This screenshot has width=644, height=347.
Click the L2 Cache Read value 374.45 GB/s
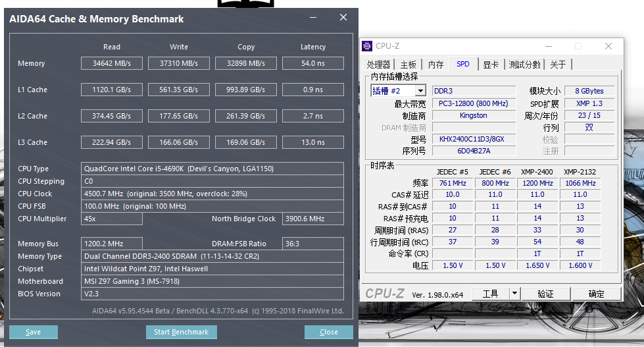pyautogui.click(x=112, y=116)
